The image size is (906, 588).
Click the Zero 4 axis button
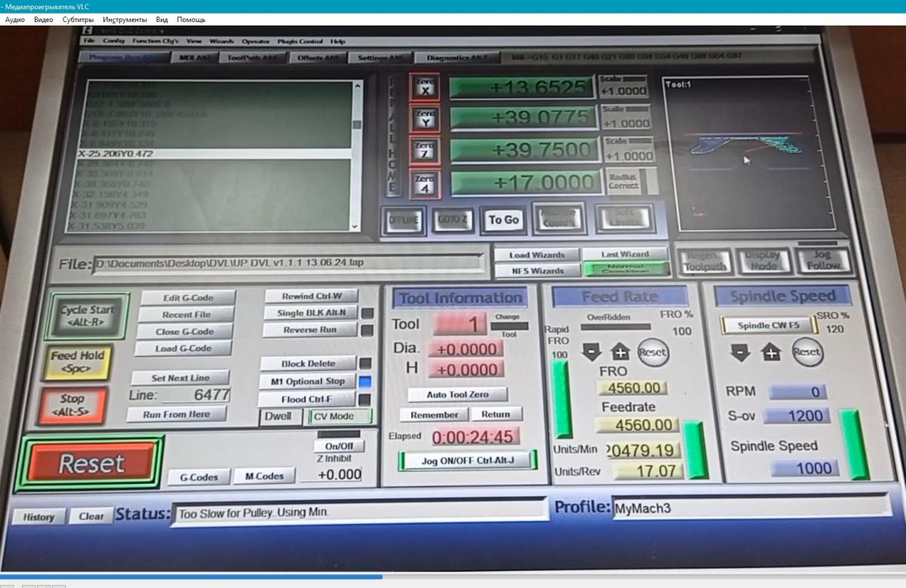coord(424,184)
